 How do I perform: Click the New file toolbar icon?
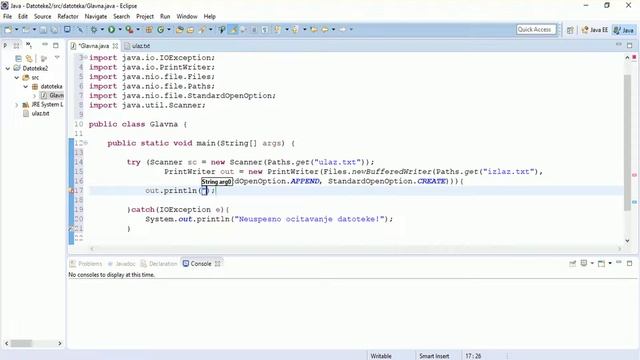tap(8, 29)
